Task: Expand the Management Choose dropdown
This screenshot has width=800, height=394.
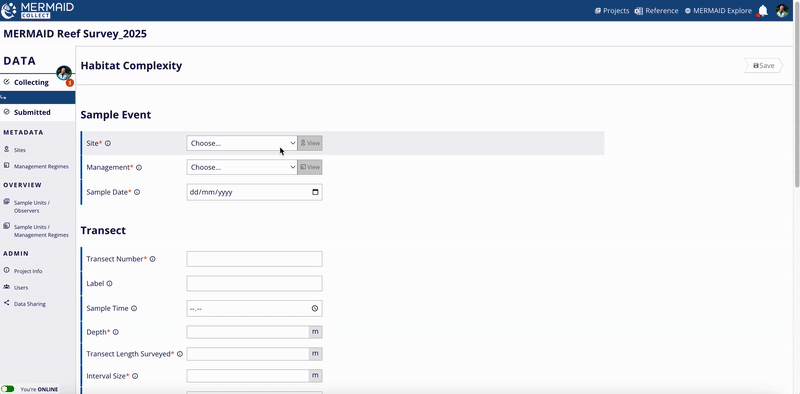Action: (x=242, y=167)
